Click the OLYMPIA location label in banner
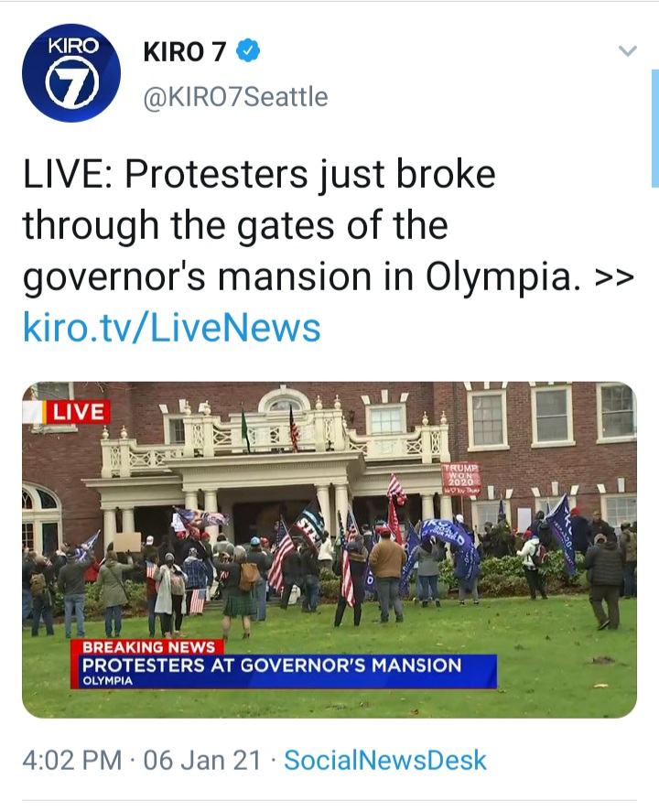This screenshot has width=659, height=812. [108, 681]
